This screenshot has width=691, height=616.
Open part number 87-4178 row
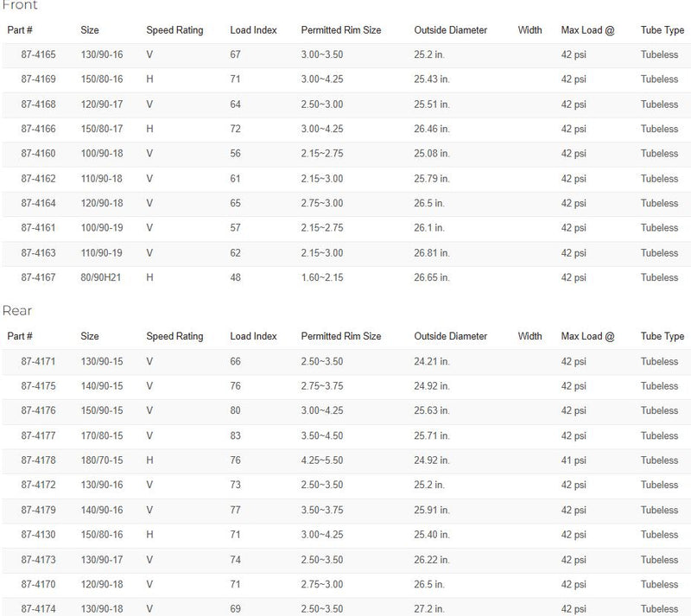(x=39, y=460)
